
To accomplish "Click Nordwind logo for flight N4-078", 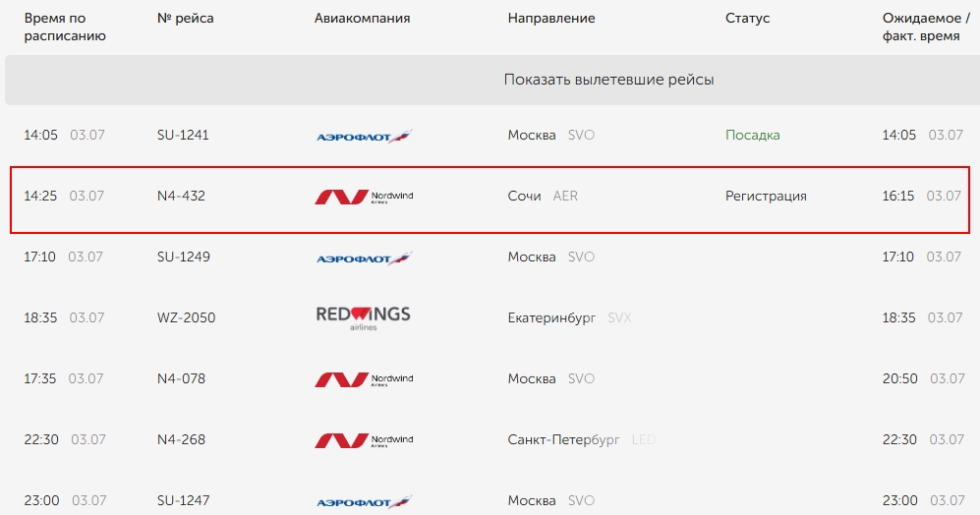I will tap(364, 379).
